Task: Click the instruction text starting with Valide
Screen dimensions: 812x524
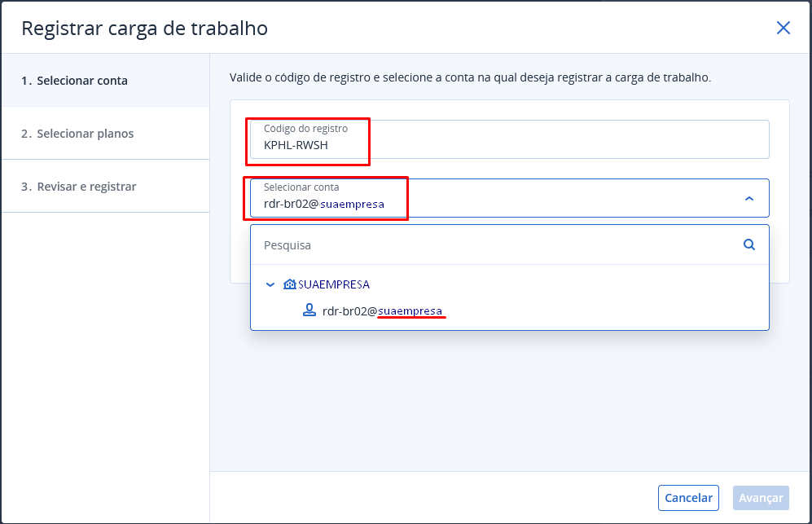Action: click(471, 78)
